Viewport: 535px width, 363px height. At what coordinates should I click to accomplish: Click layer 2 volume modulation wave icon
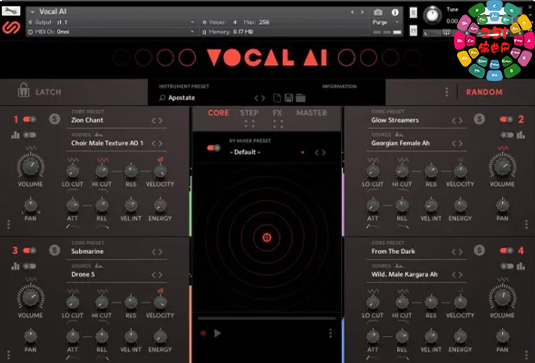[503, 148]
